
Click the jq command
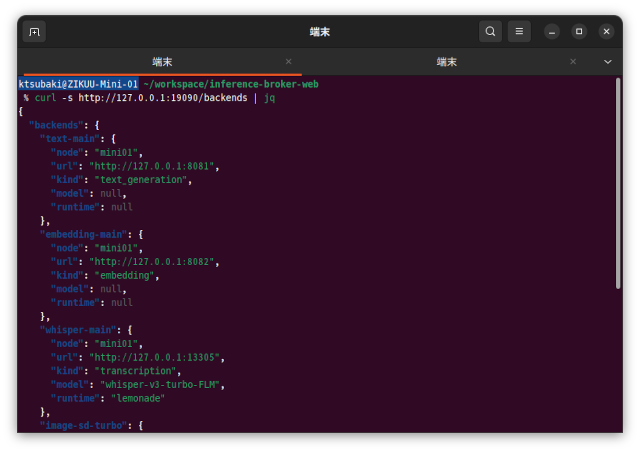(x=269, y=98)
